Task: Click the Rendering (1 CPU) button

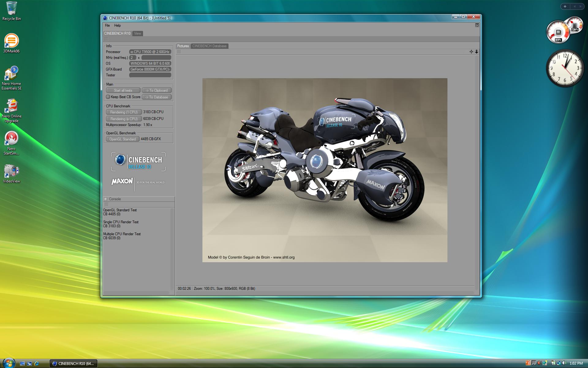Action: (x=124, y=112)
